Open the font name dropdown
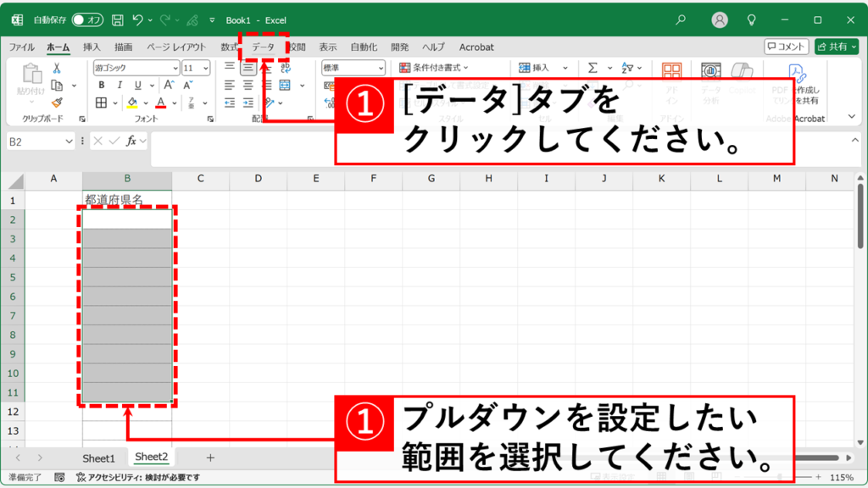Screen dimensions: 868x488 point(175,68)
